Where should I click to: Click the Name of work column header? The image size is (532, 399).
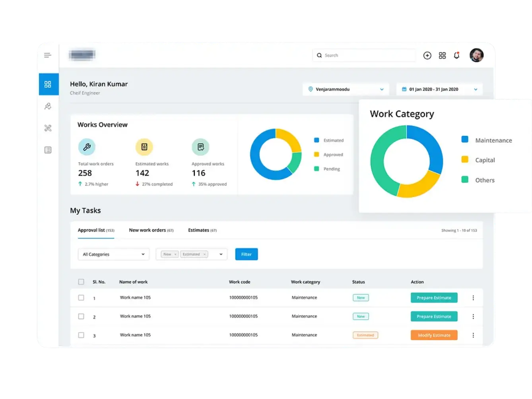(x=133, y=282)
